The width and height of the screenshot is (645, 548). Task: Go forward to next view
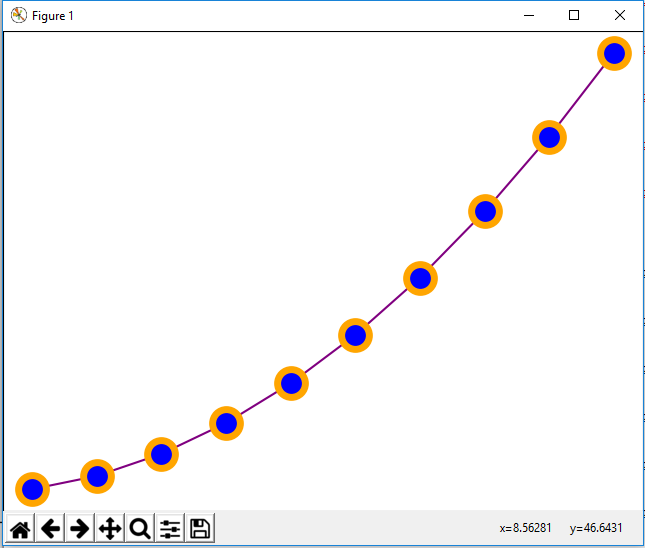click(x=80, y=528)
